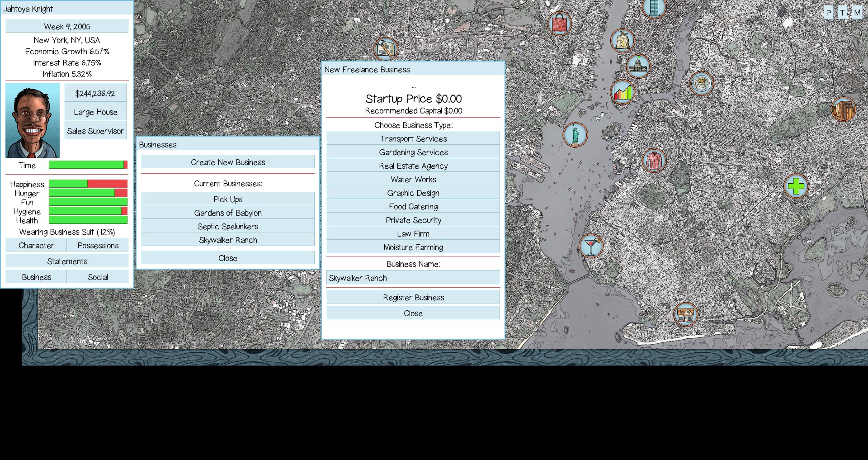Viewport: 868px width, 460px height.
Task: Select Septic Spelunkers business
Action: tap(228, 226)
